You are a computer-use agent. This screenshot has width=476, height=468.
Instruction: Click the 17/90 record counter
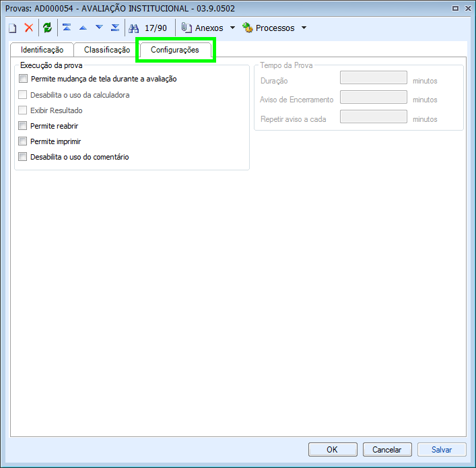156,28
